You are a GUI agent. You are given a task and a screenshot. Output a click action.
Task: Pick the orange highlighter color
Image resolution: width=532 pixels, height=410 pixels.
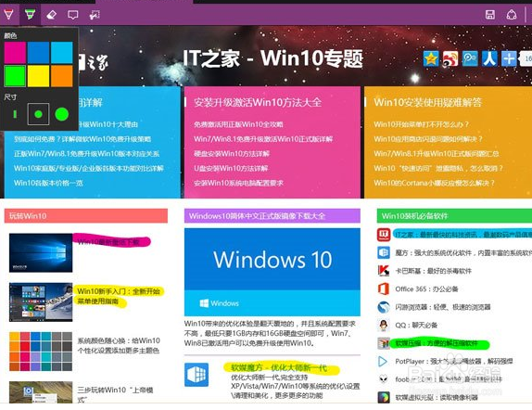coord(62,76)
